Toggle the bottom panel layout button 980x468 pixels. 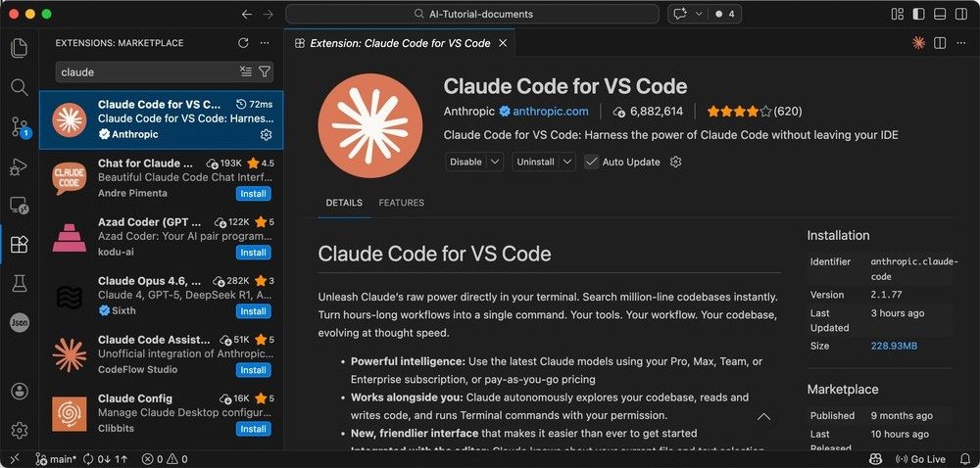[x=939, y=14]
